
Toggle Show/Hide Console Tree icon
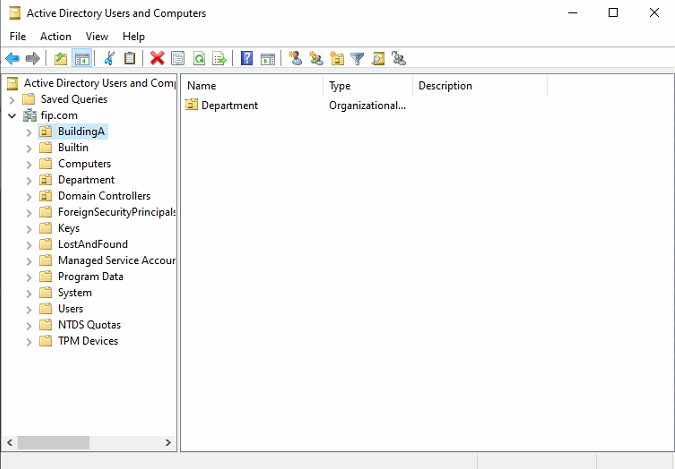[x=82, y=58]
